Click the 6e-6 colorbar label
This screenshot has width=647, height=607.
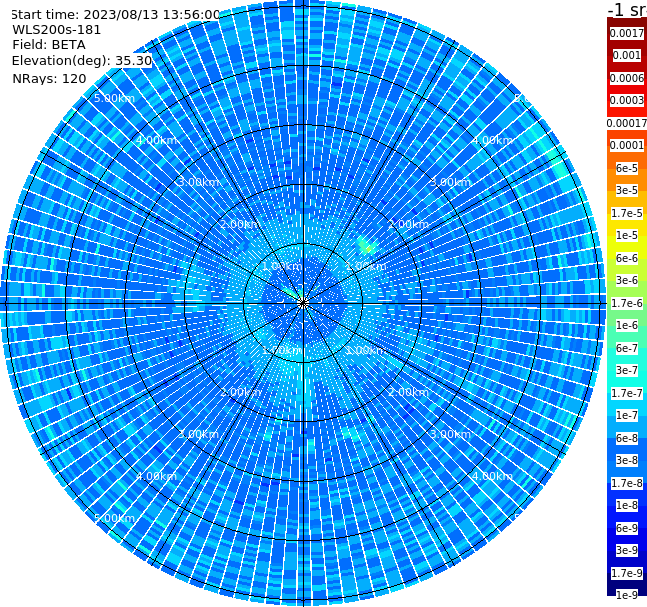click(x=627, y=258)
